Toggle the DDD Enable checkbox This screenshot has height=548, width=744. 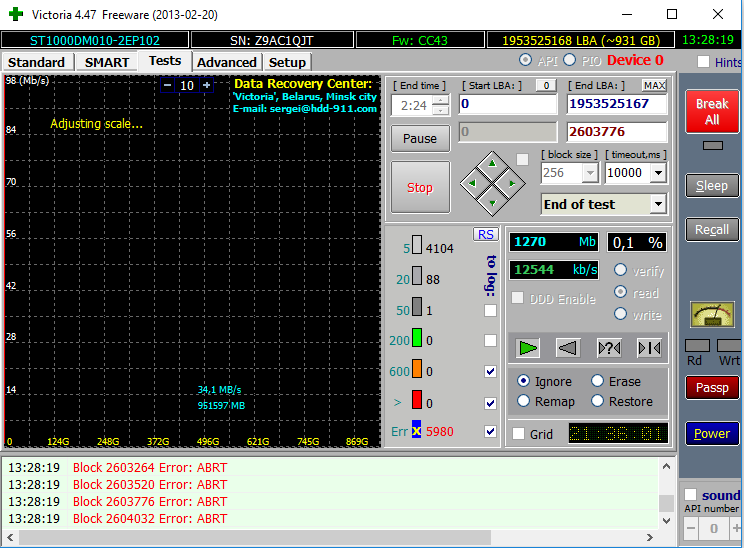point(518,298)
